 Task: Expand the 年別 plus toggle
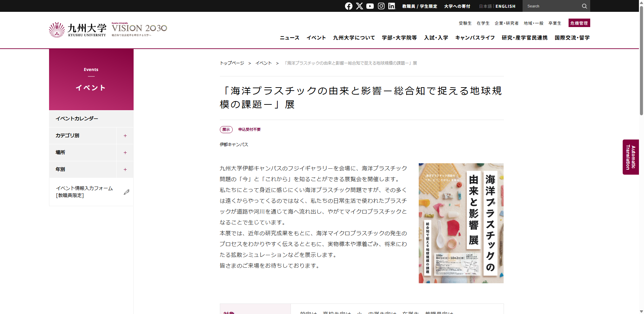(125, 169)
